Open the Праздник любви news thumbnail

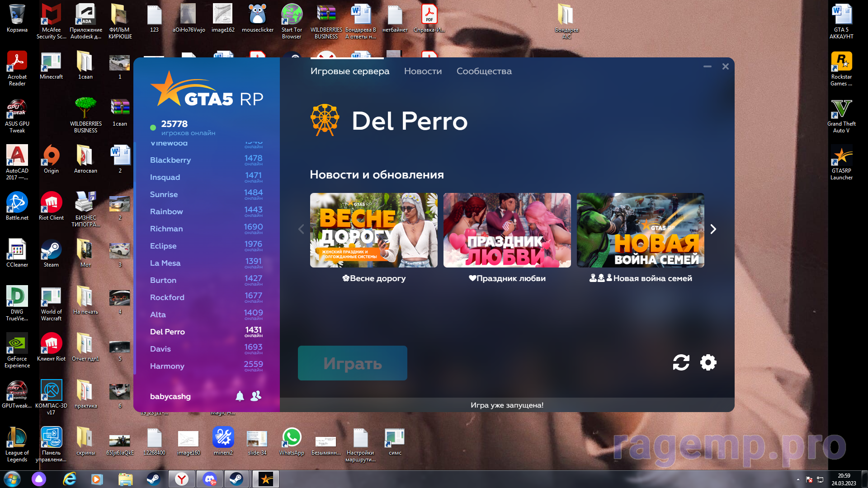point(507,230)
